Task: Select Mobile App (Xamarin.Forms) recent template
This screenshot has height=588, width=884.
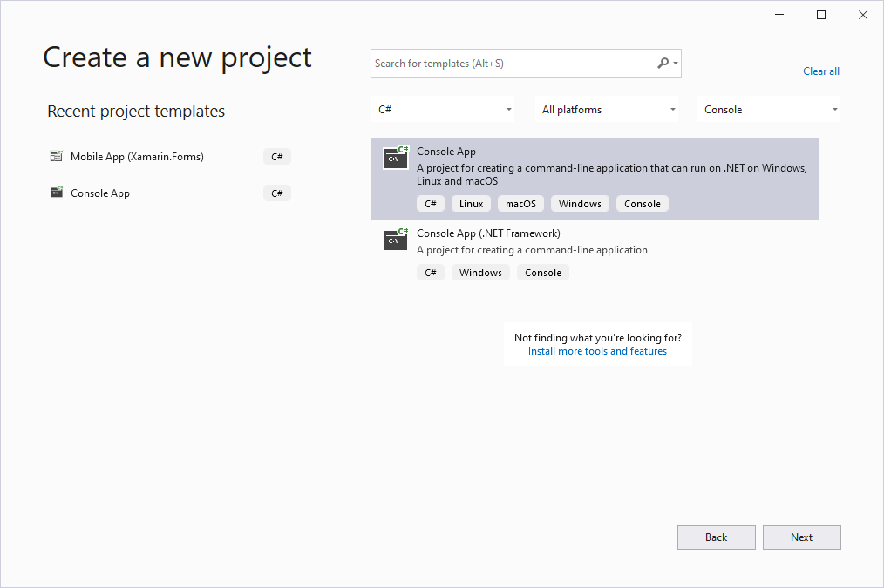Action: [137, 157]
